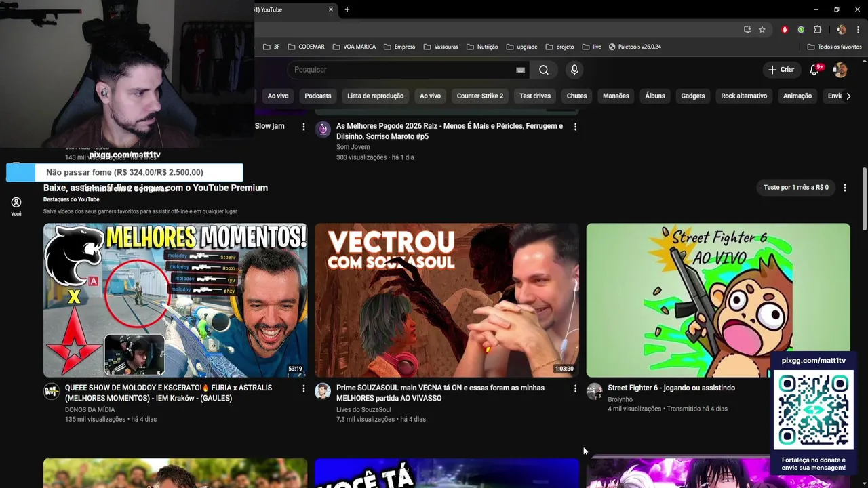Screen dimensions: 868x488
Task: Activate voice search microphone icon
Action: click(x=574, y=70)
